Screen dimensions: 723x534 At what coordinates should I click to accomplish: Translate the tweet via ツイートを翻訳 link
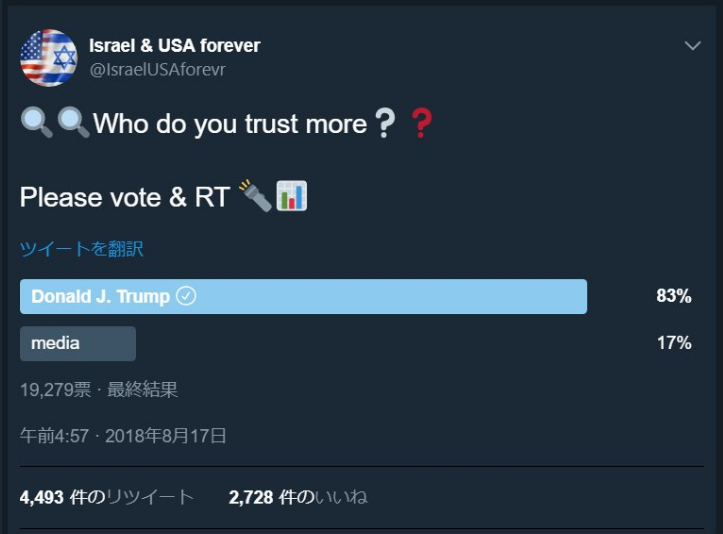[82, 249]
